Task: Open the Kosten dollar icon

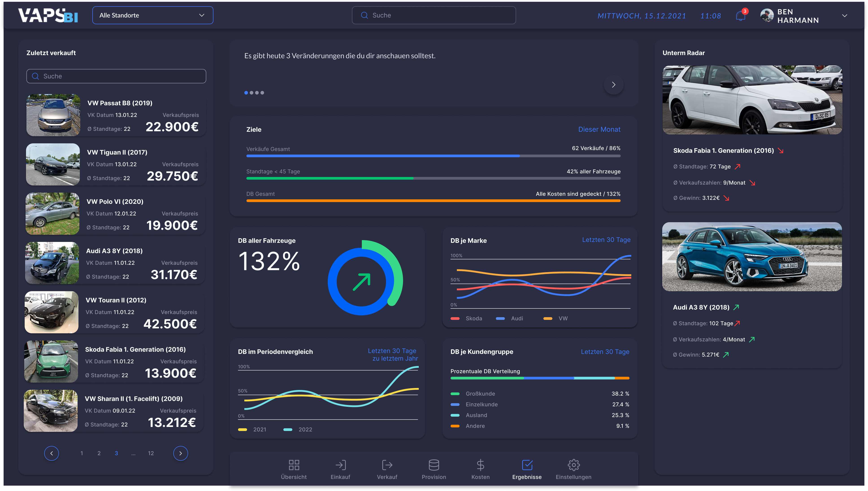Action: click(480, 465)
